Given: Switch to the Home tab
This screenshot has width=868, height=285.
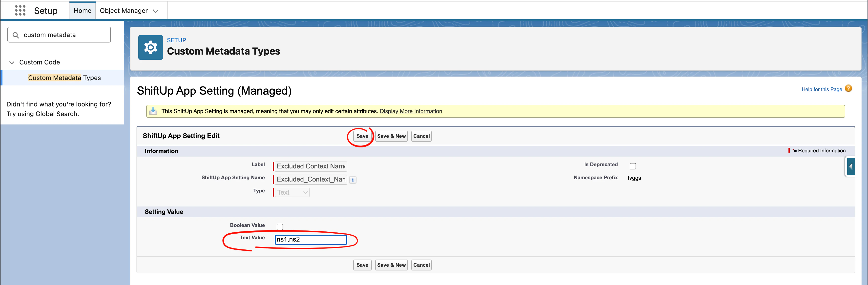Looking at the screenshot, I should (83, 11).
